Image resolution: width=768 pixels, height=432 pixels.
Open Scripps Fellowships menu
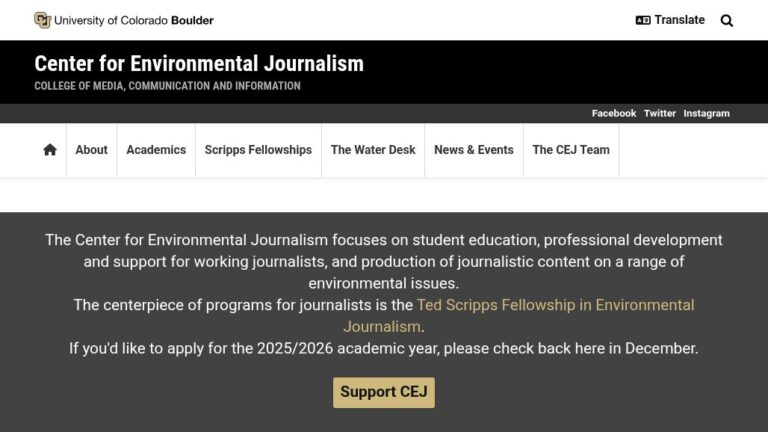[x=258, y=150]
